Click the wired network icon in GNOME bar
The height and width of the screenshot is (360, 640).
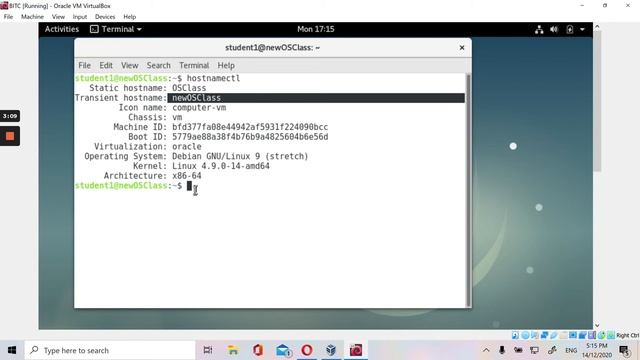click(539, 29)
